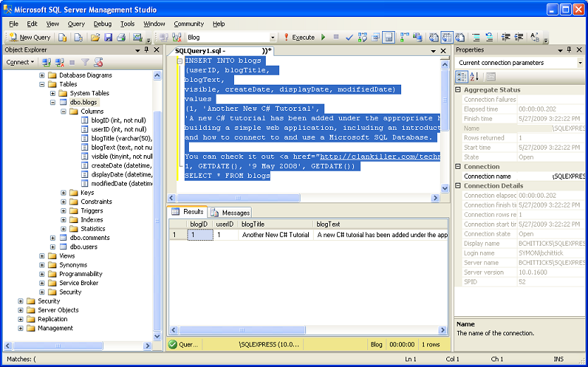Open the File menu
The image size is (588, 367).
click(13, 23)
